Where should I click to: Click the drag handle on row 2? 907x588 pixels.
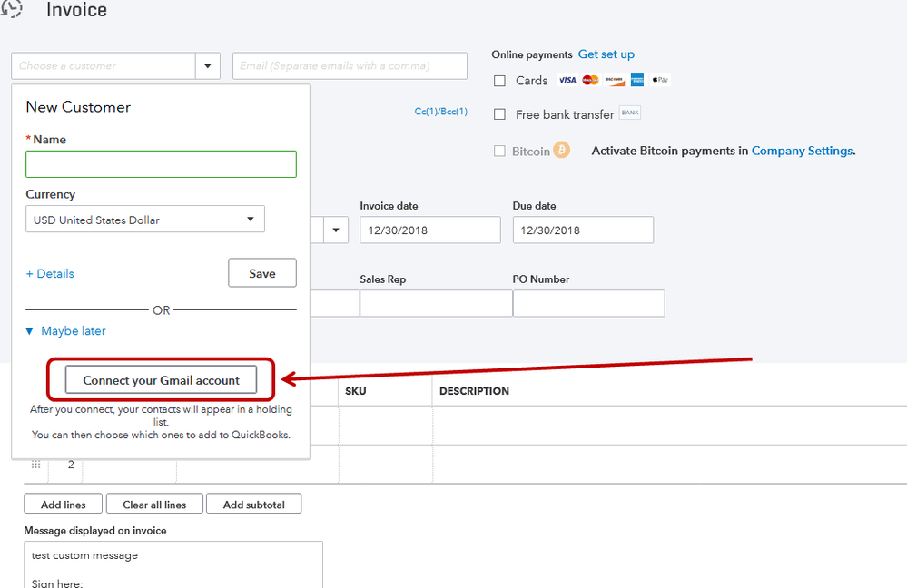coord(36,465)
